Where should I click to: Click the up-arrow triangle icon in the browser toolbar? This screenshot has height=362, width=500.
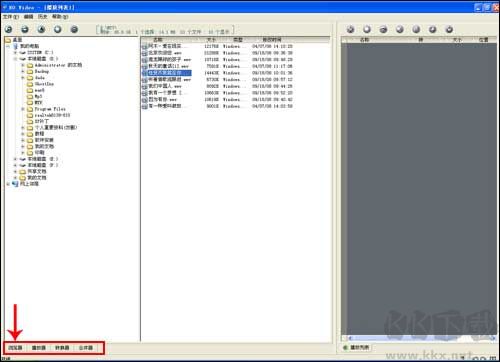coord(41,29)
